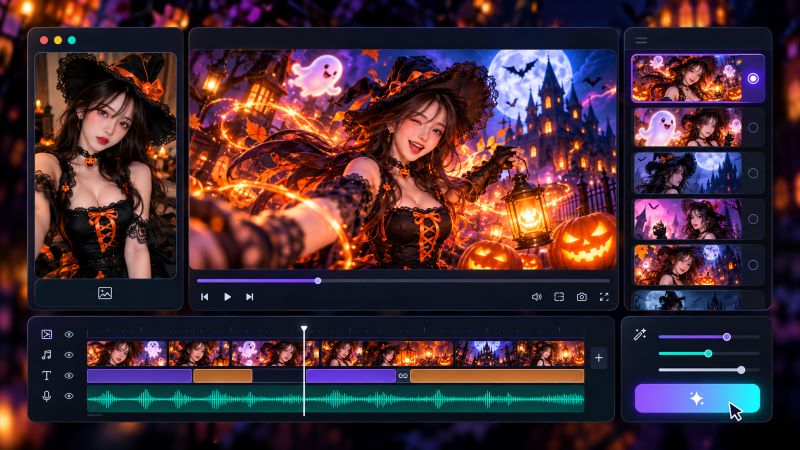Toggle visibility of the text track
800x450 pixels.
coord(69,376)
